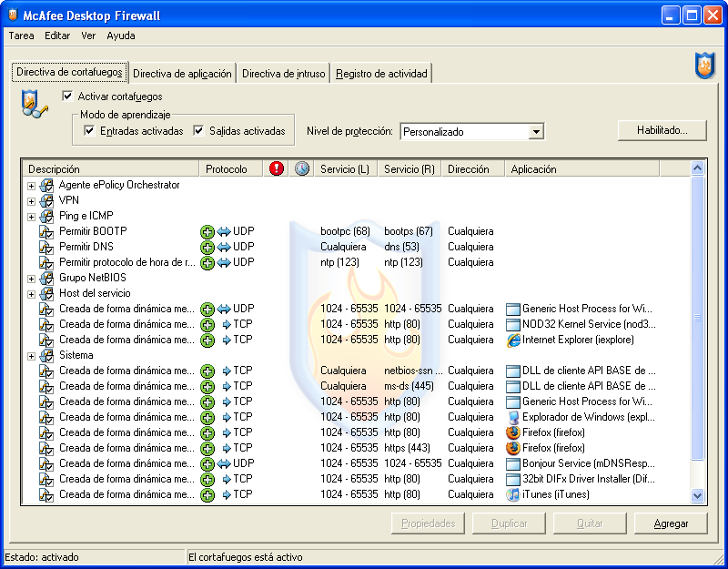Click the Aplicación column header
728x569 pixels.
(582, 168)
